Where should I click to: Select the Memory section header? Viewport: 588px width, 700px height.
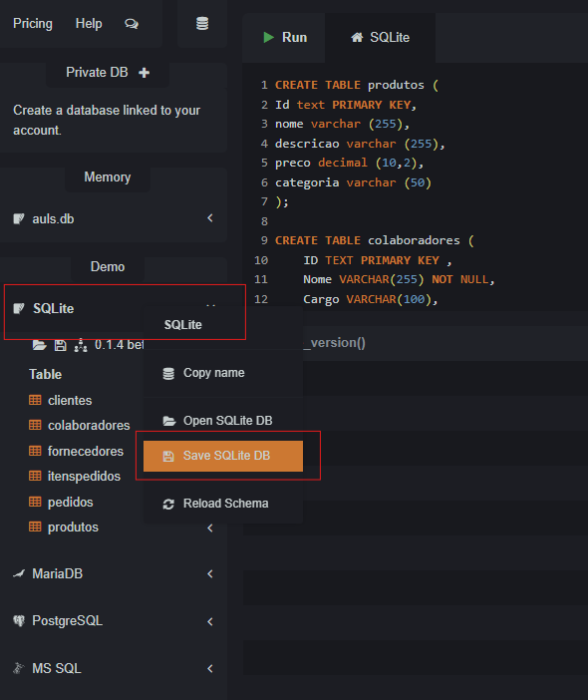coord(108,177)
